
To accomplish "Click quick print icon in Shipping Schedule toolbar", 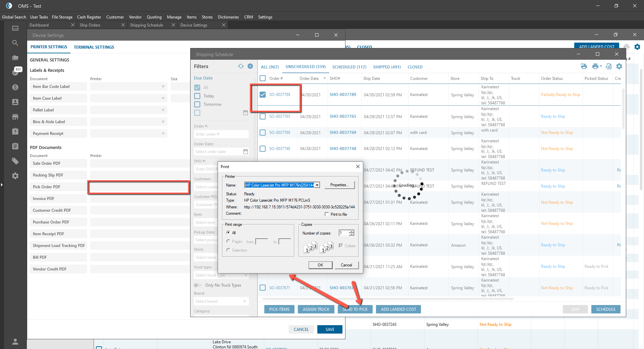I will click(x=584, y=66).
